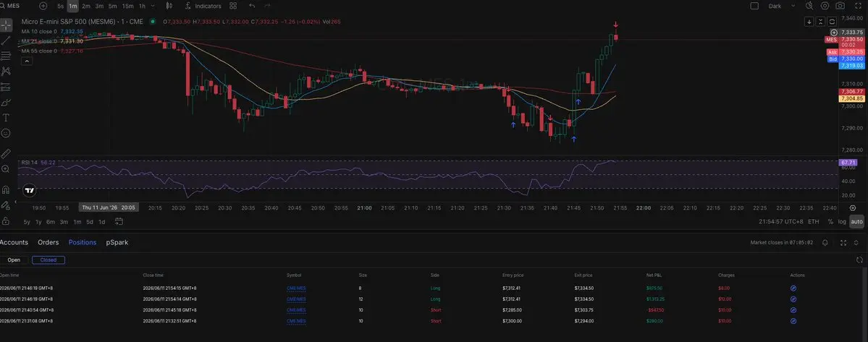Screen dimensions: 868x342
Task: Toggle magnet mode
Action: [6, 189]
